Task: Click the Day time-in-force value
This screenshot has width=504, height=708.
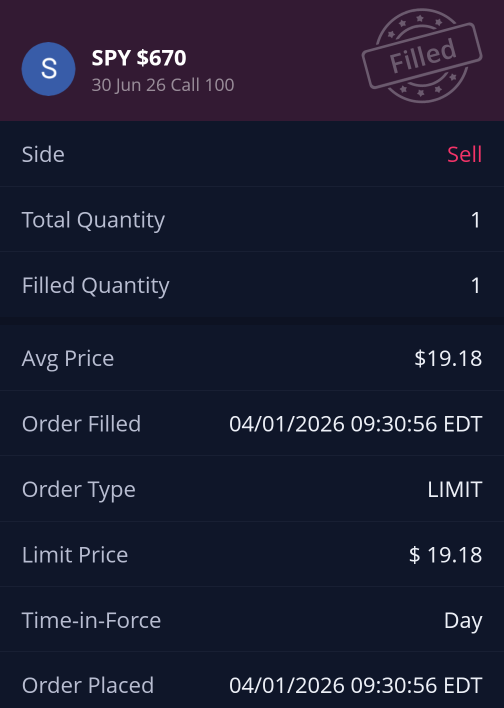Action: point(463,621)
